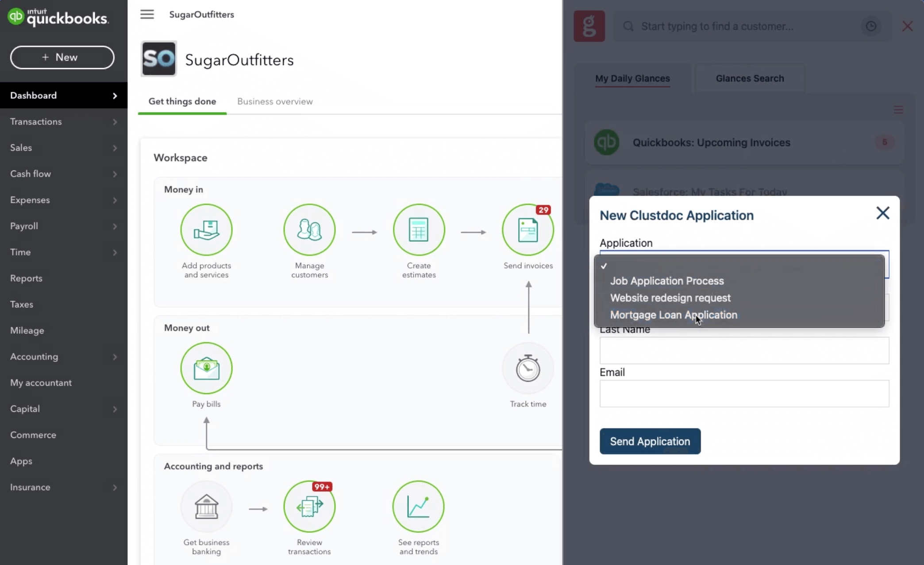Viewport: 924px width, 565px height.
Task: Open the Send invoices icon
Action: click(x=527, y=229)
